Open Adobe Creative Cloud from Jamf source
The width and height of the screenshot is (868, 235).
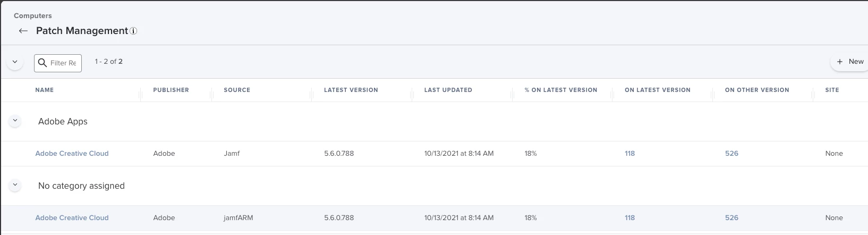(x=72, y=154)
